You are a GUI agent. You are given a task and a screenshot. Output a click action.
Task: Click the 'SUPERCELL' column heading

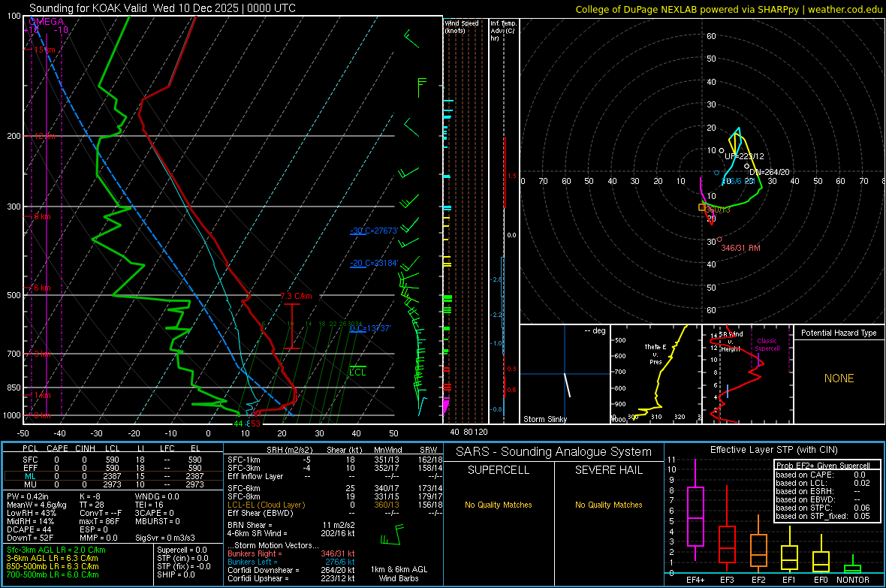click(499, 470)
